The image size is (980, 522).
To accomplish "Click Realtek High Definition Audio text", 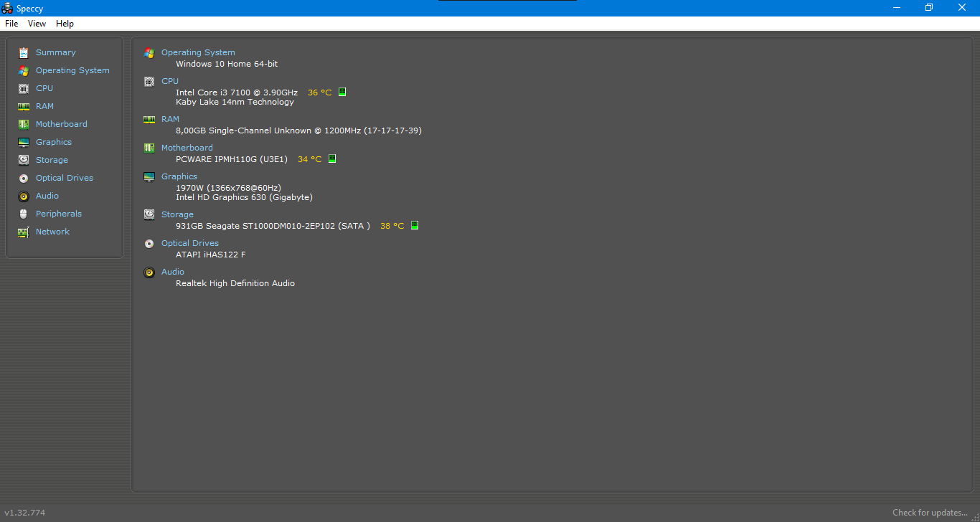I will [x=235, y=283].
